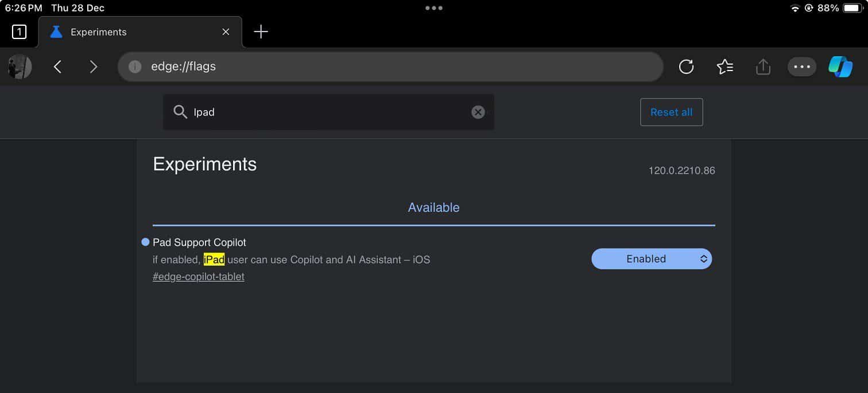Click the site info icon in address bar

click(135, 67)
